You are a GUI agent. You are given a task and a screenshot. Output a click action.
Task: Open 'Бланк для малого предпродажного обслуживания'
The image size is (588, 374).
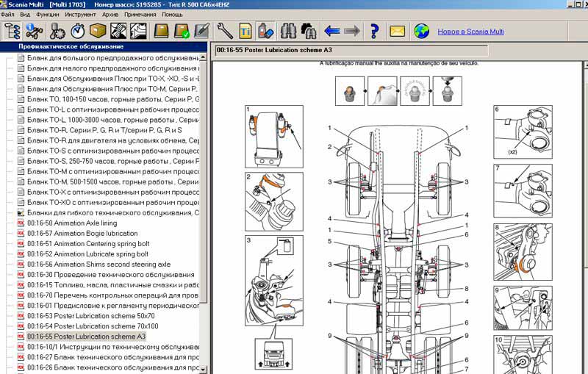coord(113,68)
